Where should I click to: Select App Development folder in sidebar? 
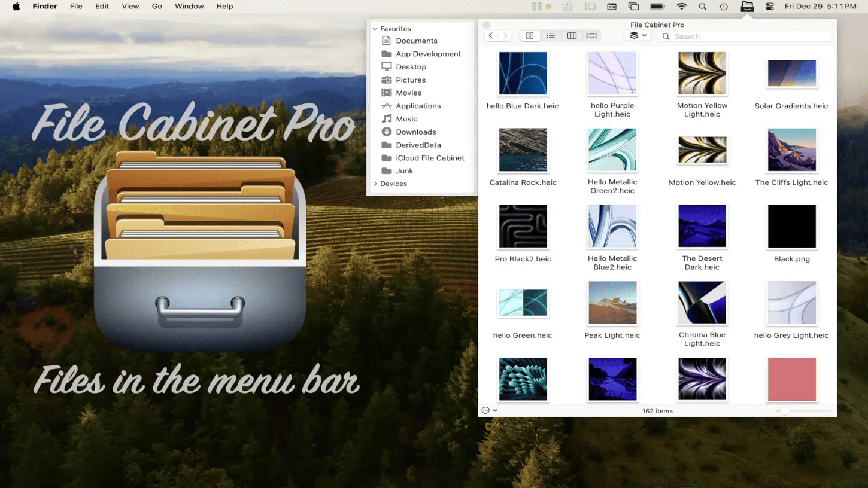421,54
